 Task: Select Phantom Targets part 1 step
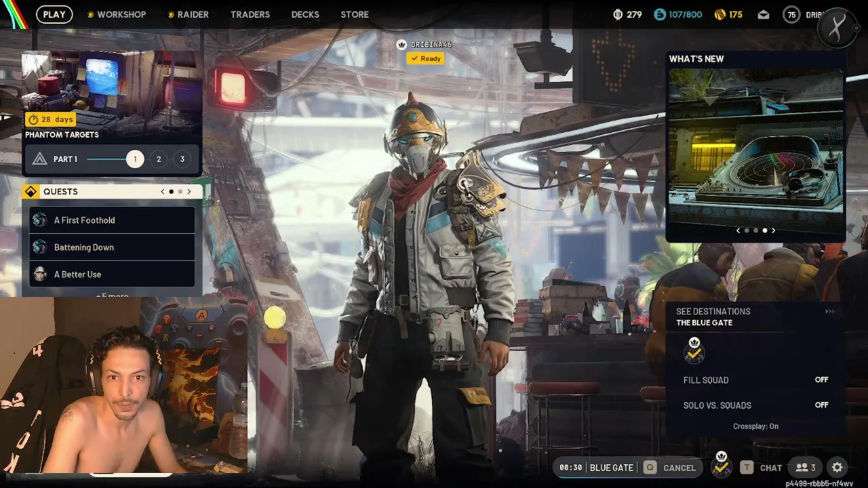coord(135,159)
